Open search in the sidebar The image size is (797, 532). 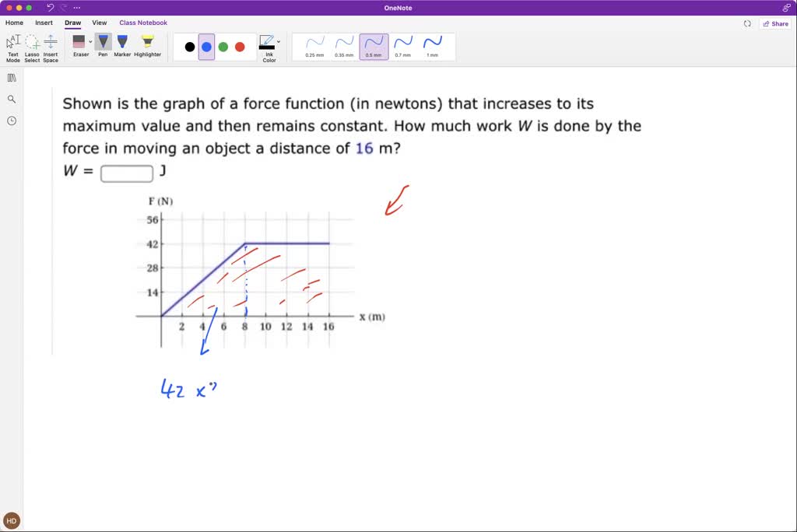click(x=11, y=100)
